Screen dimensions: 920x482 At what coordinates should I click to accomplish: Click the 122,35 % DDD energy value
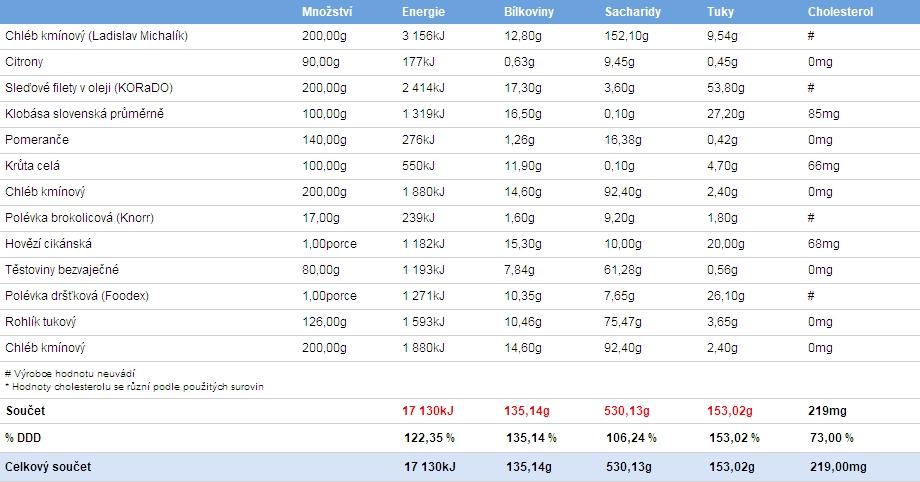(x=429, y=438)
